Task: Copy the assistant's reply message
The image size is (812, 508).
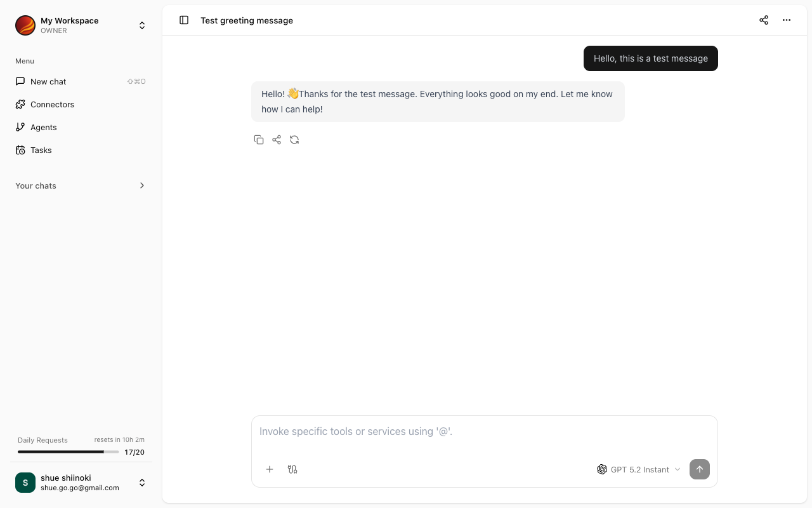Action: pyautogui.click(x=259, y=139)
